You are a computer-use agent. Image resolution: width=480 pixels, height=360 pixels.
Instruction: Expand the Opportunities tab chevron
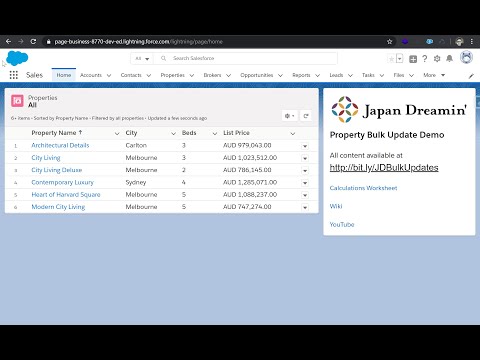(280, 76)
